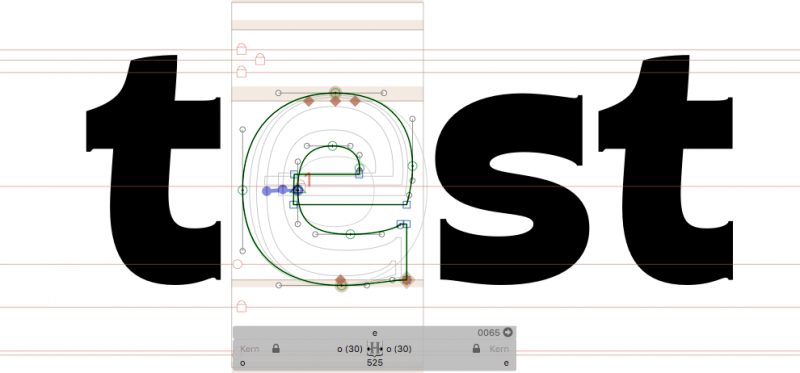The width and height of the screenshot is (800, 373).
Task: Toggle the right kerning lock icon
Action: click(x=476, y=349)
